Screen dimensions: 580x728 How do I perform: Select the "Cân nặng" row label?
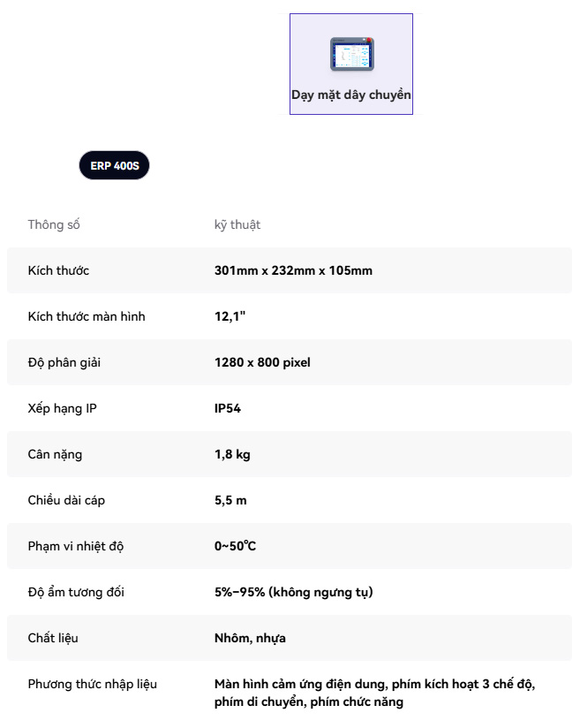tap(55, 454)
